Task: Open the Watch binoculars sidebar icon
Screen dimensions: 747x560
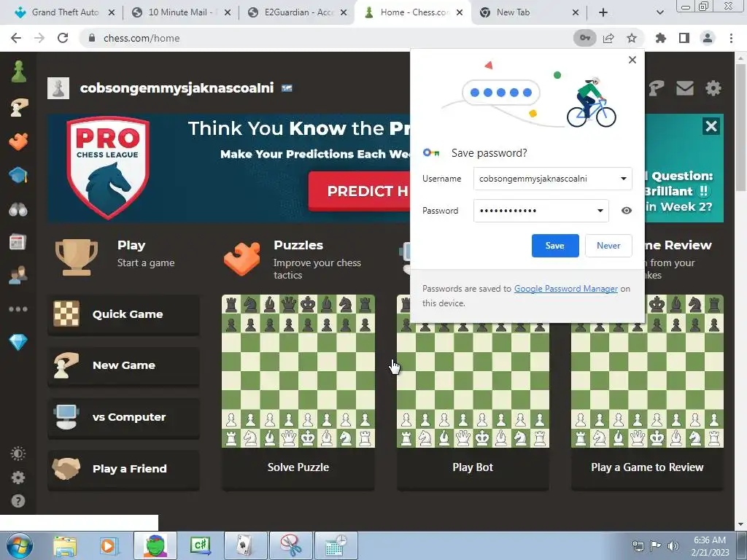Action: coord(18,209)
